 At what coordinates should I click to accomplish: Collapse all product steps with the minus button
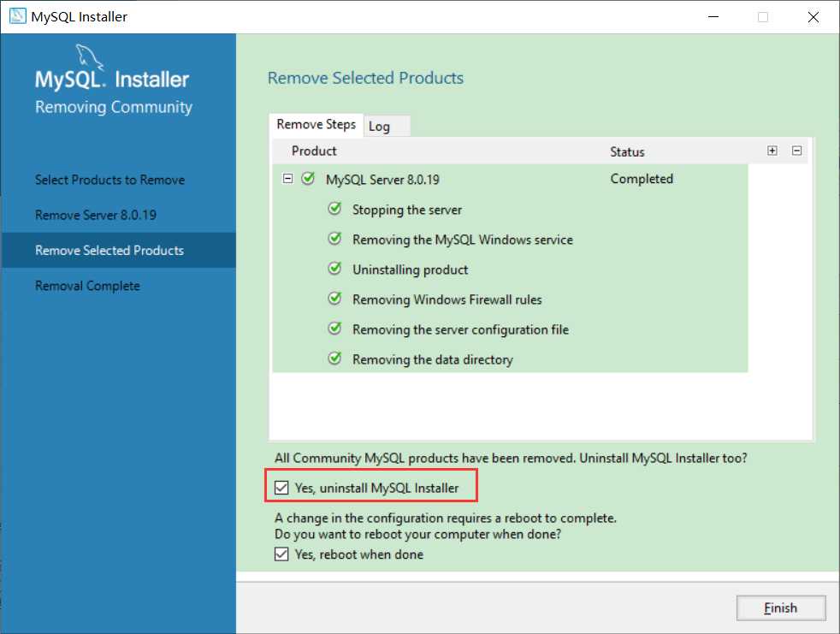click(x=796, y=151)
